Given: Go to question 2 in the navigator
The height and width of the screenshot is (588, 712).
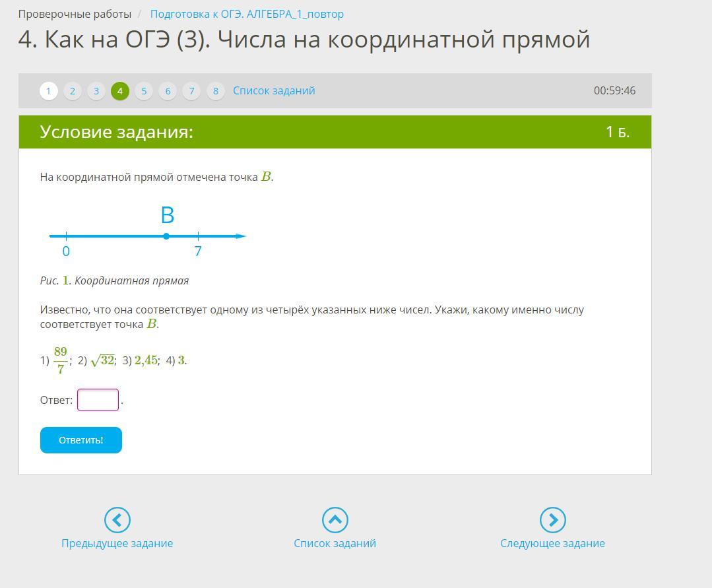Looking at the screenshot, I should (x=73, y=91).
